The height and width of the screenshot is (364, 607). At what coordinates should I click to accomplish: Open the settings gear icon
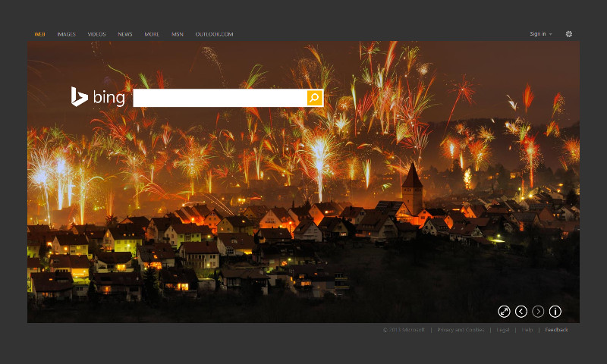568,34
